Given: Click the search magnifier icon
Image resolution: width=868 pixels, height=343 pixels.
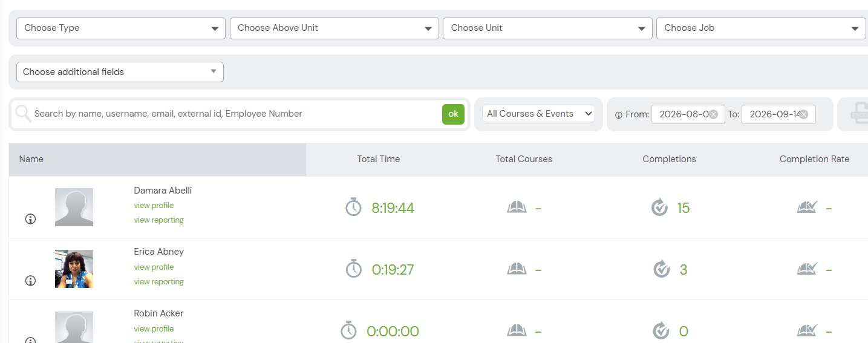Looking at the screenshot, I should (x=23, y=114).
